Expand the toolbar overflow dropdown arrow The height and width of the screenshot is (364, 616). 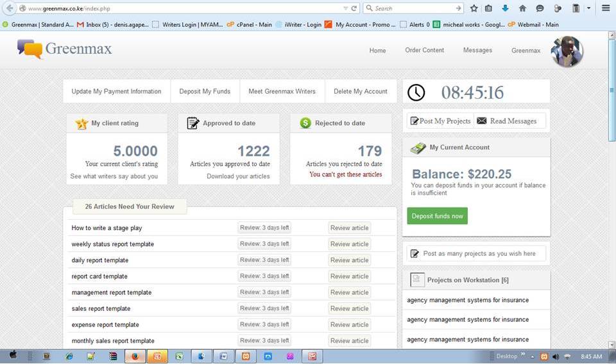tap(588, 8)
